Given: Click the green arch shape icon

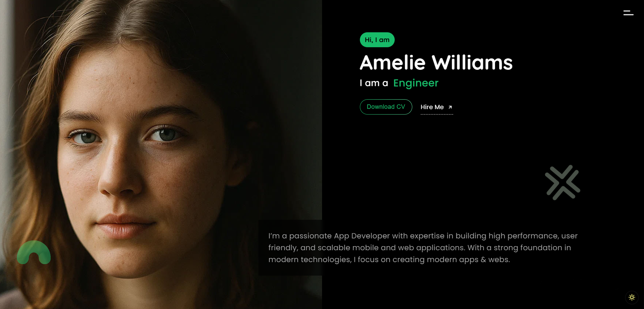Looking at the screenshot, I should [x=34, y=252].
